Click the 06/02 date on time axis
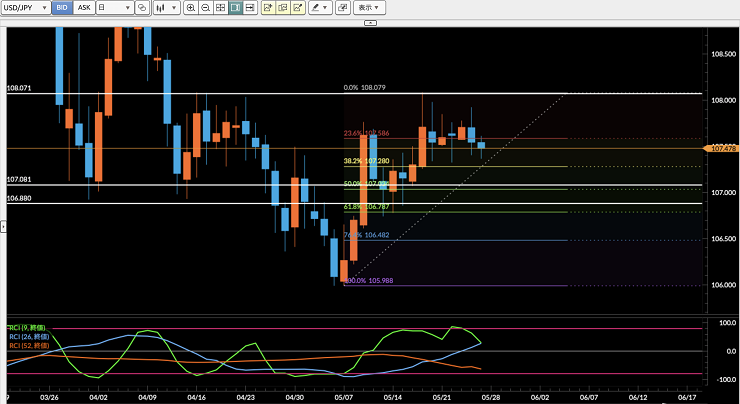The height and width of the screenshot is (404, 740). click(x=540, y=397)
